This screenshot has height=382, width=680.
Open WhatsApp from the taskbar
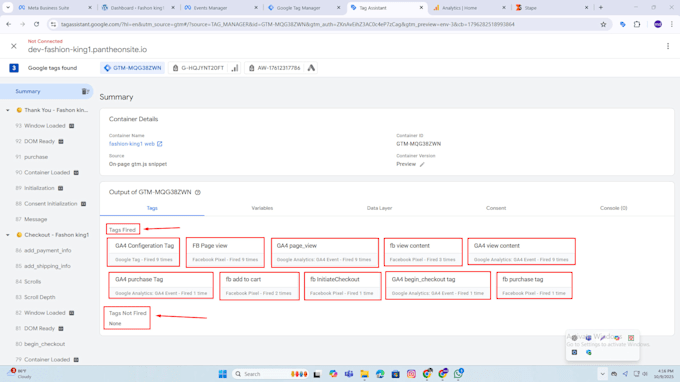458,373
